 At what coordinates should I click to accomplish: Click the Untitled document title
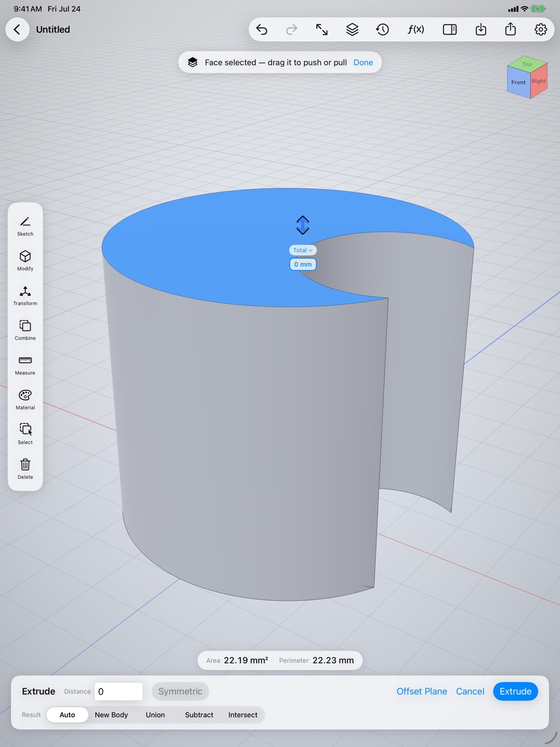[53, 29]
